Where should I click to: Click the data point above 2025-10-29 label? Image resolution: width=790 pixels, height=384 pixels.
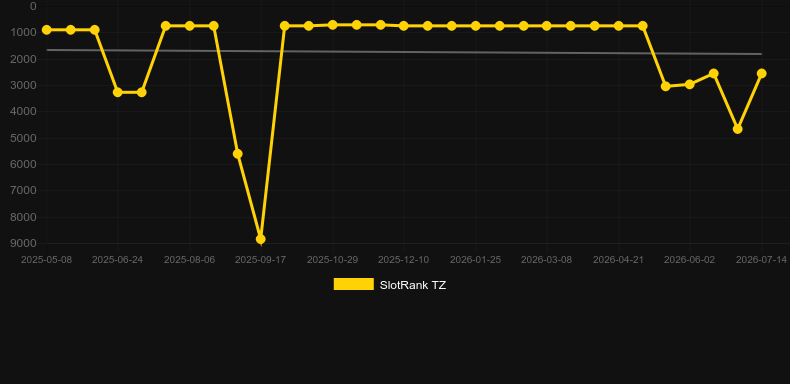pos(333,25)
